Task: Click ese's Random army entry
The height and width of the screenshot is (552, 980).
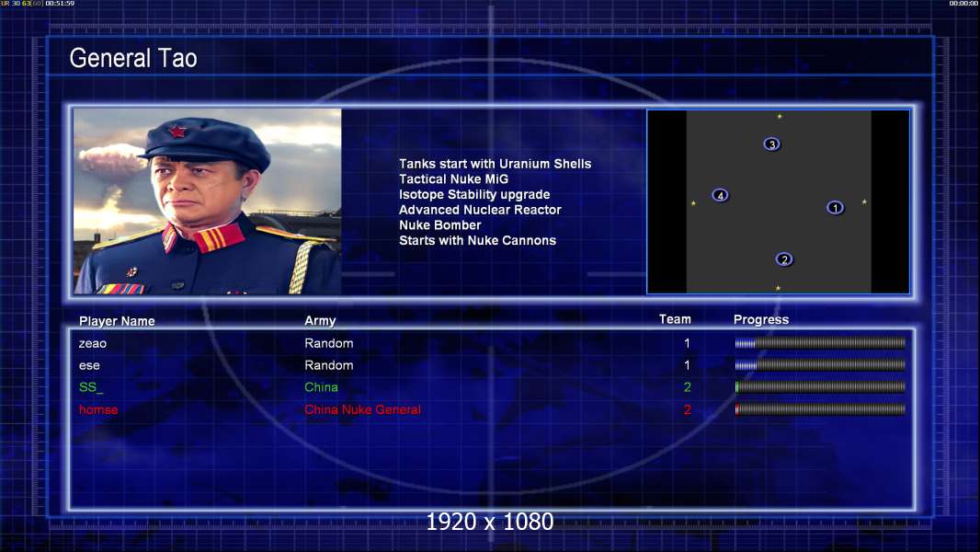Action: [x=329, y=365]
